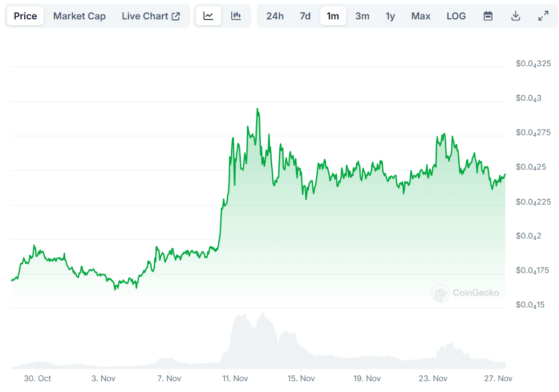The width and height of the screenshot is (559, 392).
Task: Click the price peak near 12 Nov
Action: coord(258,109)
